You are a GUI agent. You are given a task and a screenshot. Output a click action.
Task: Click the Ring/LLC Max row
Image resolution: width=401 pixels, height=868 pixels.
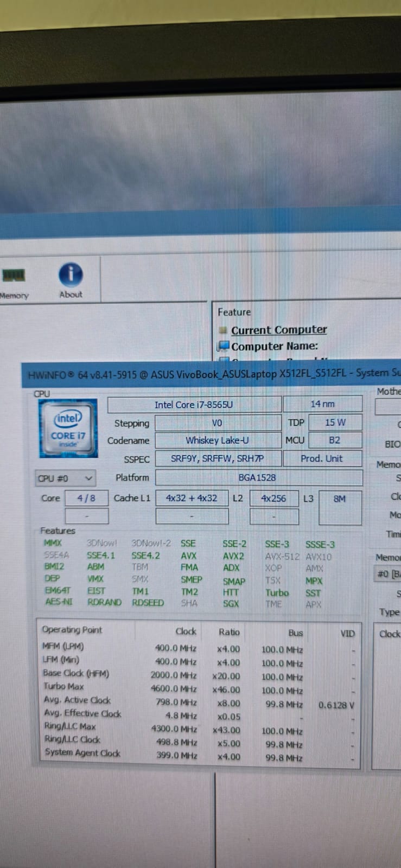point(199,728)
